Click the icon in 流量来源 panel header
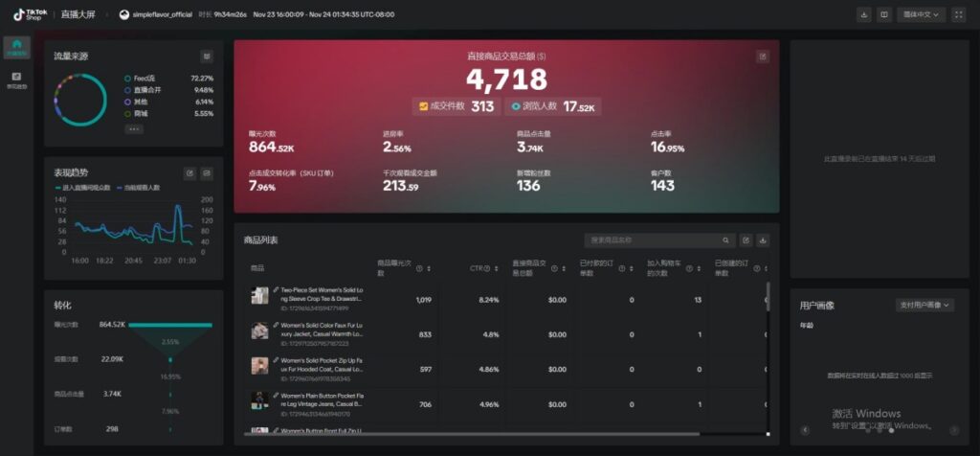Image resolution: width=980 pixels, height=456 pixels. 207,57
